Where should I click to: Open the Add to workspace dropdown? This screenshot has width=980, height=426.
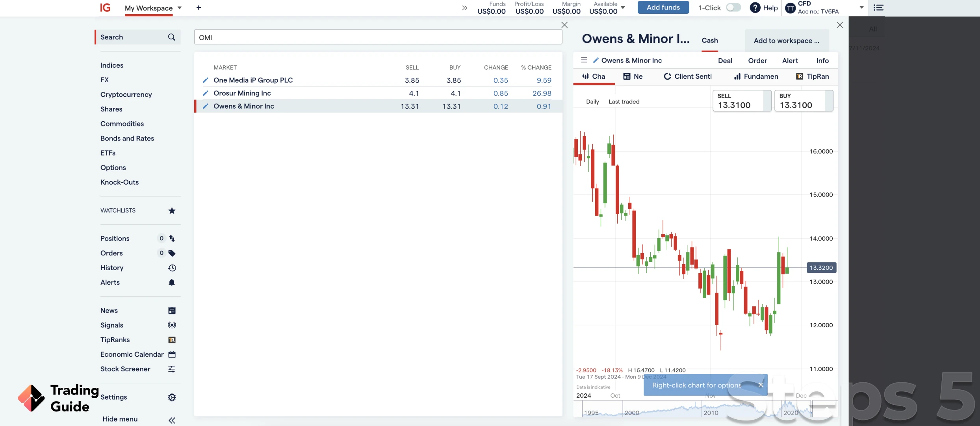(787, 41)
